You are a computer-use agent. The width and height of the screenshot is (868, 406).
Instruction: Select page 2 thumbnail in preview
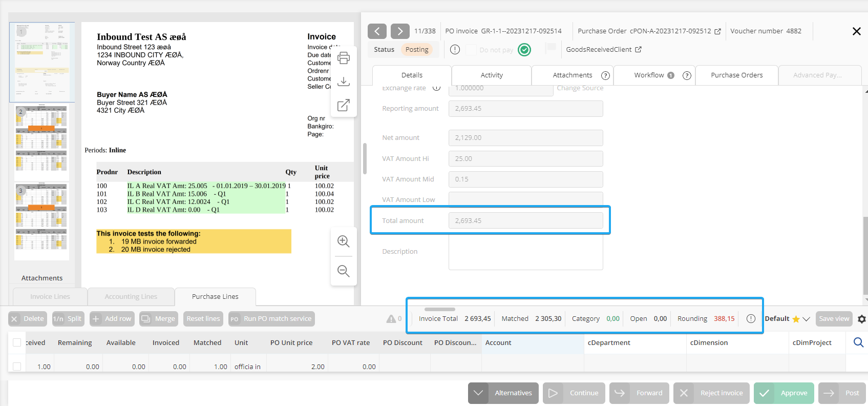41,141
